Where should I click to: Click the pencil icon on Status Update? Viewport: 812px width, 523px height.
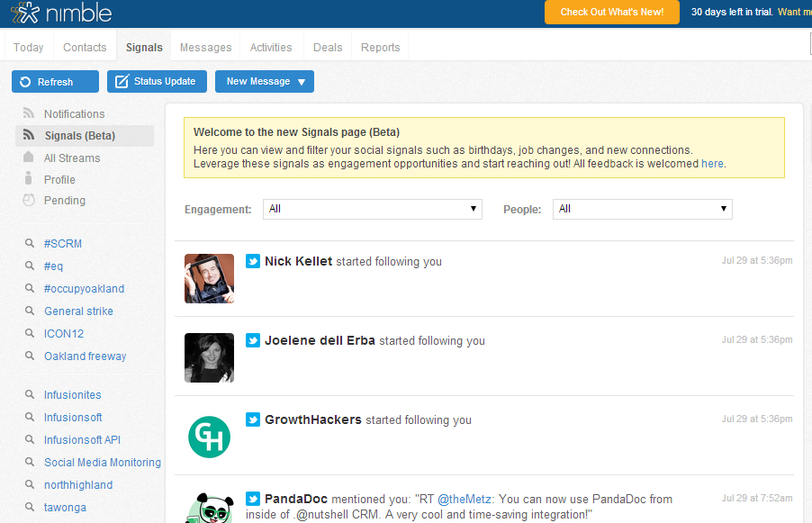click(x=122, y=81)
